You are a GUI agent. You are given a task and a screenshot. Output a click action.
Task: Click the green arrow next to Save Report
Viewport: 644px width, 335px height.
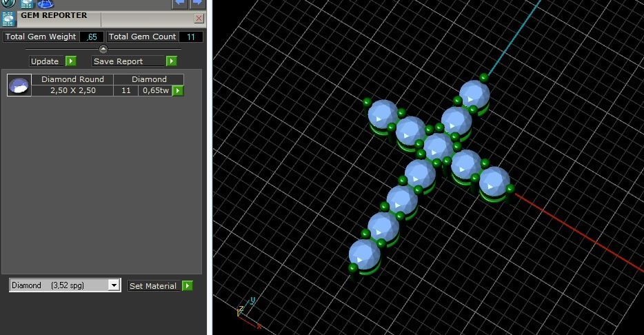[x=171, y=61]
